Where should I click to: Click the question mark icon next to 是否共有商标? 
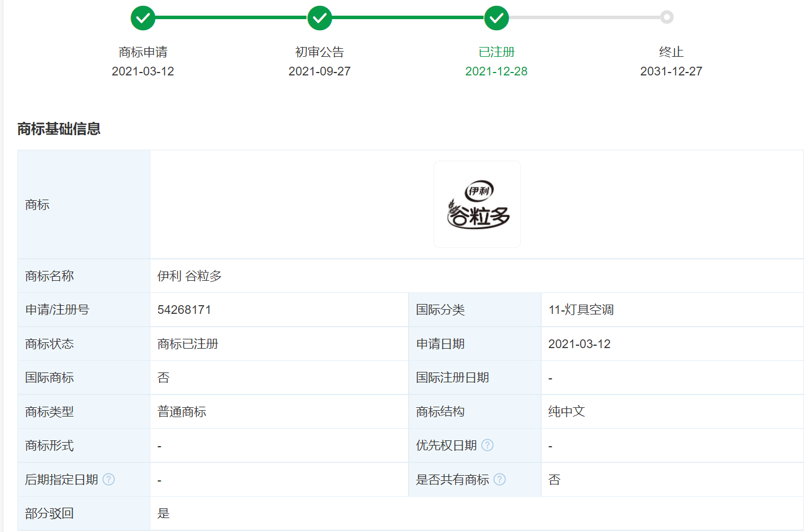click(500, 479)
